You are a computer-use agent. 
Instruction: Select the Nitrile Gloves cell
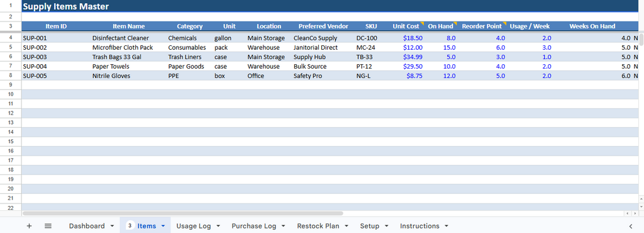[x=129, y=76]
